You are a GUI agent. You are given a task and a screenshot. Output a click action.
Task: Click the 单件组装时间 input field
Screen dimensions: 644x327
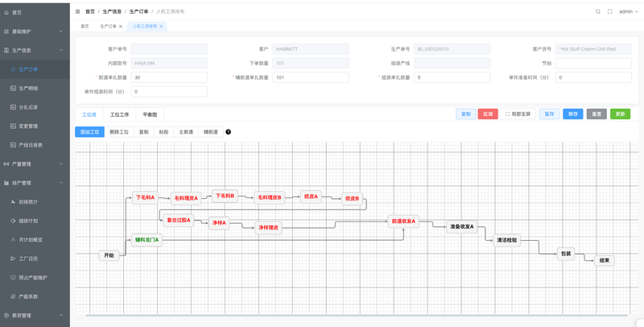click(169, 92)
